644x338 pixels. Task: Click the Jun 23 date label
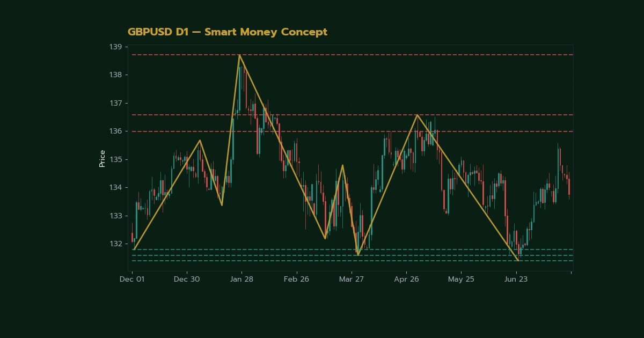point(516,280)
